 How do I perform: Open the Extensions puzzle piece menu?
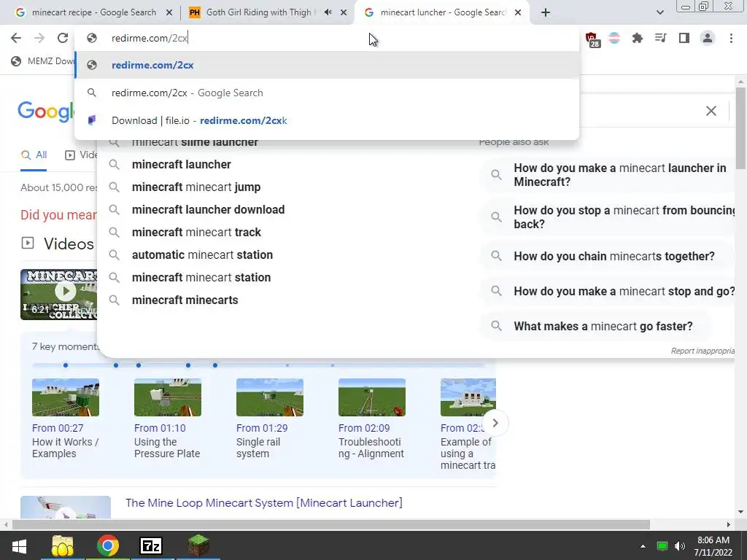pos(638,38)
